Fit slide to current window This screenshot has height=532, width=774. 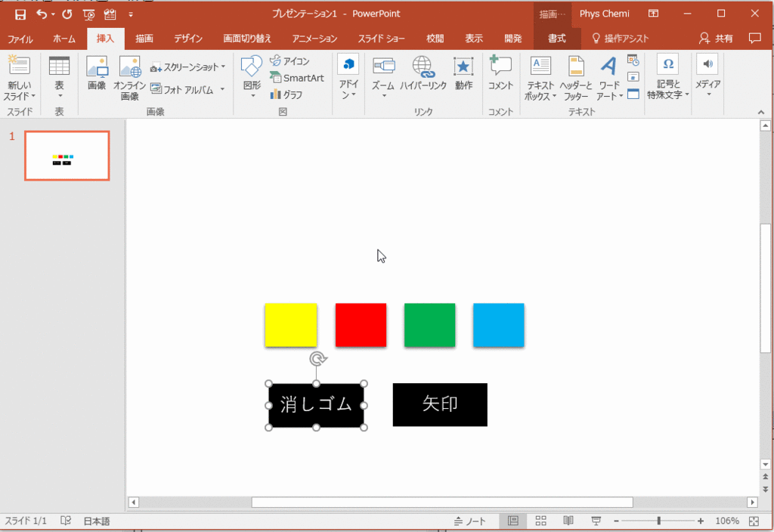pyautogui.click(x=754, y=521)
